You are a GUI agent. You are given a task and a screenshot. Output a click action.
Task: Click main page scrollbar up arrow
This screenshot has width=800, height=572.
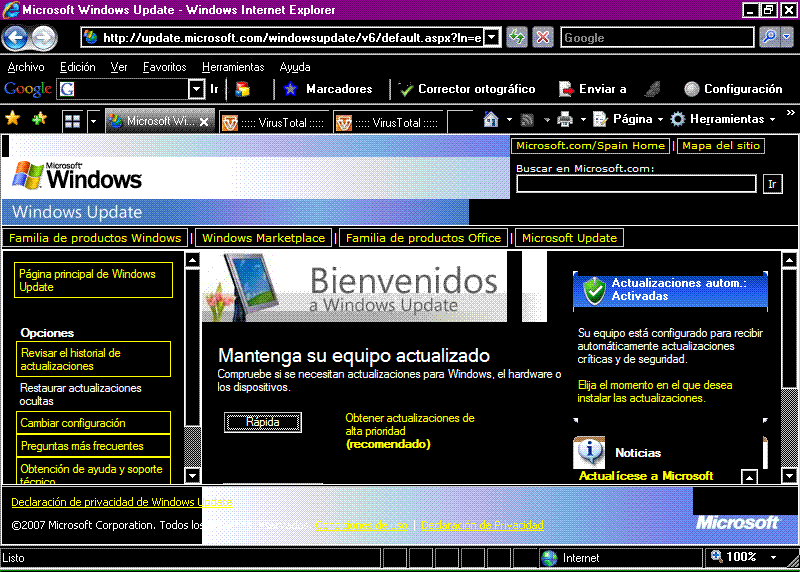coord(789,260)
